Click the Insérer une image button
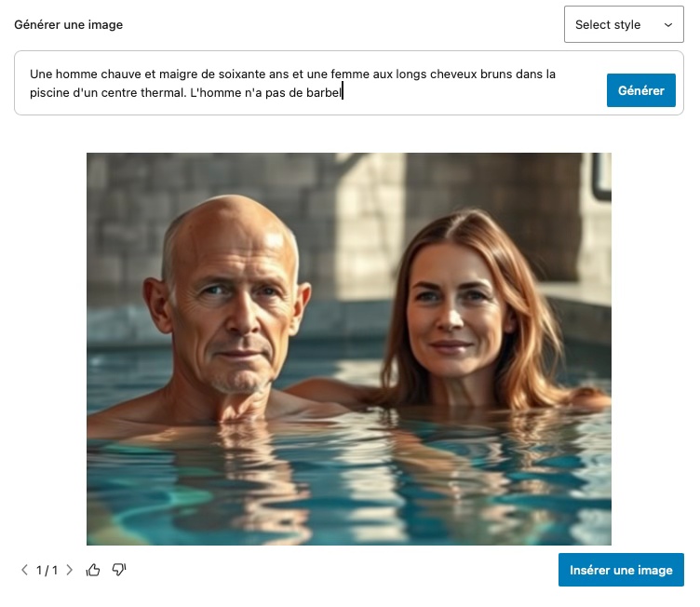The image size is (700, 607). pyautogui.click(x=621, y=570)
